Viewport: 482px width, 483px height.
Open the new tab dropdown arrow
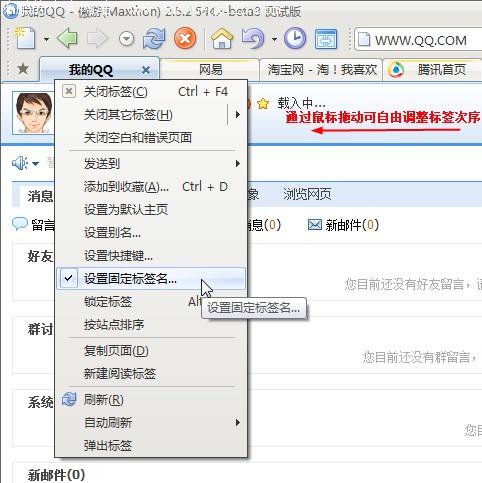coord(46,39)
